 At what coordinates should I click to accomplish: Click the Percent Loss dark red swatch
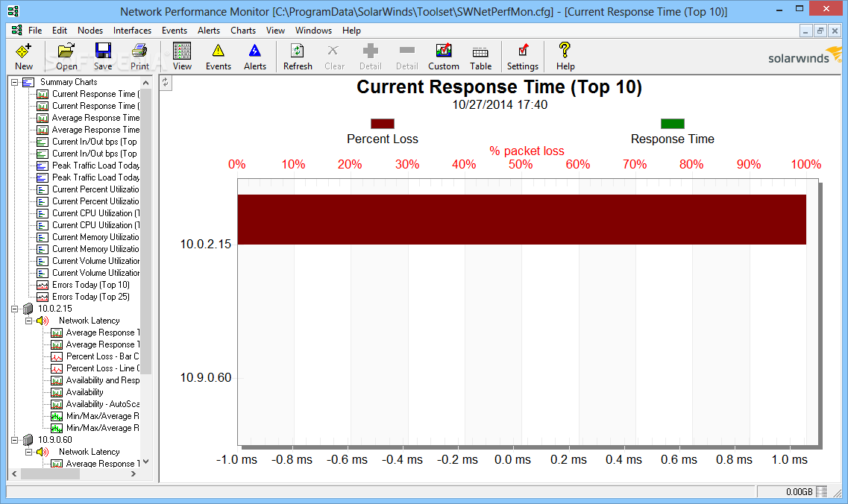click(383, 124)
